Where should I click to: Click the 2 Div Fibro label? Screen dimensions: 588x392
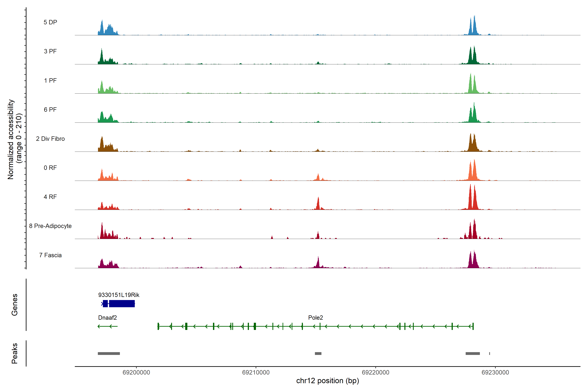[50, 139]
